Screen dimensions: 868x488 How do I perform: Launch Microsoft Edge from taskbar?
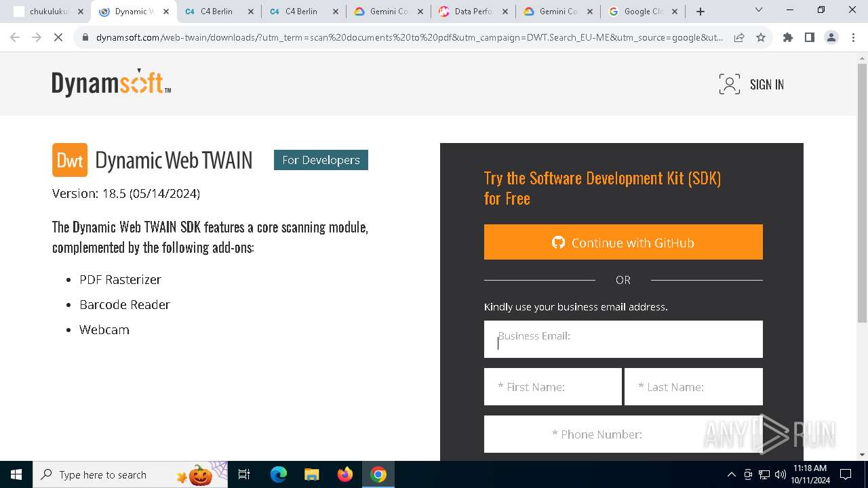click(x=279, y=474)
